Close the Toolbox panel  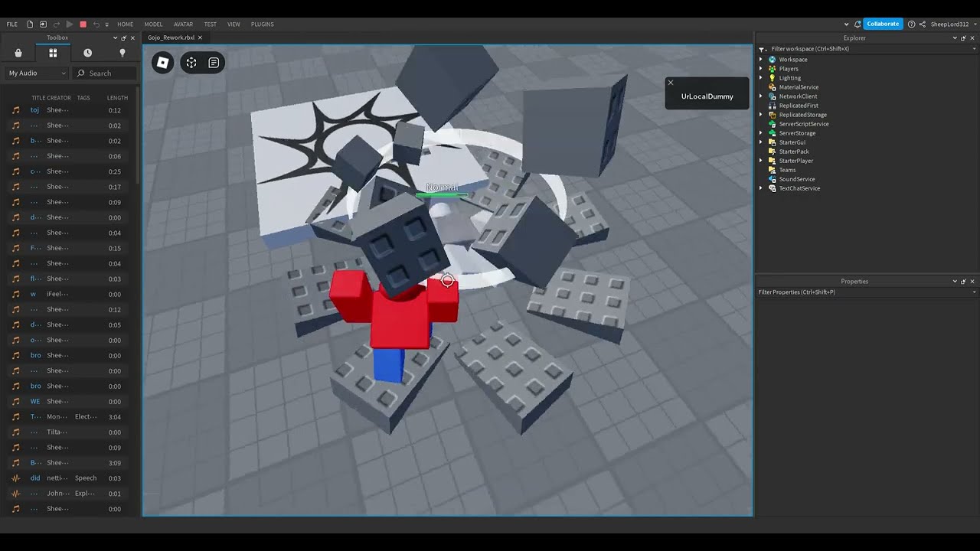click(x=132, y=37)
